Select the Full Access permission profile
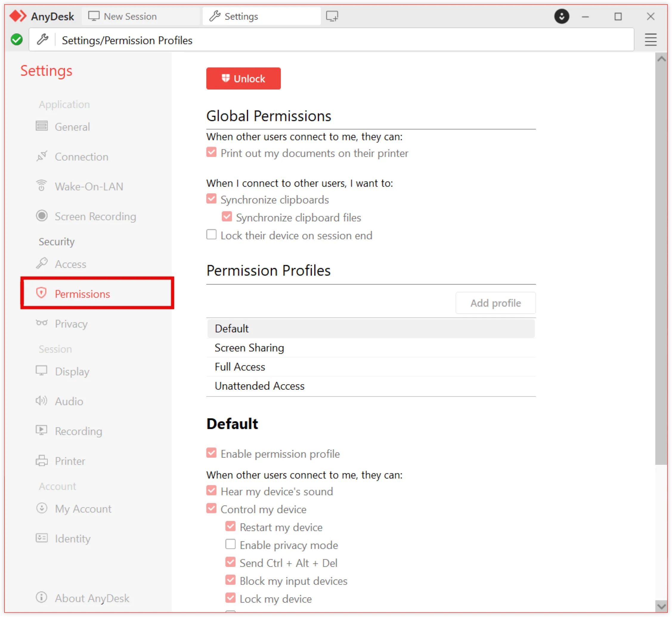The width and height of the screenshot is (672, 617). [x=240, y=367]
